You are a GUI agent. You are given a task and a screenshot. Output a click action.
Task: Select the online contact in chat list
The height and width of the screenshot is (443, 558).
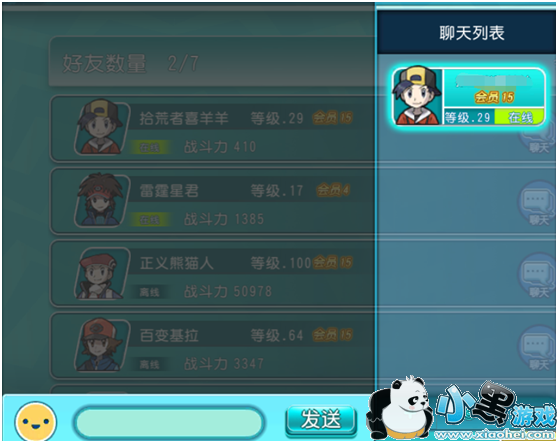pyautogui.click(x=468, y=97)
